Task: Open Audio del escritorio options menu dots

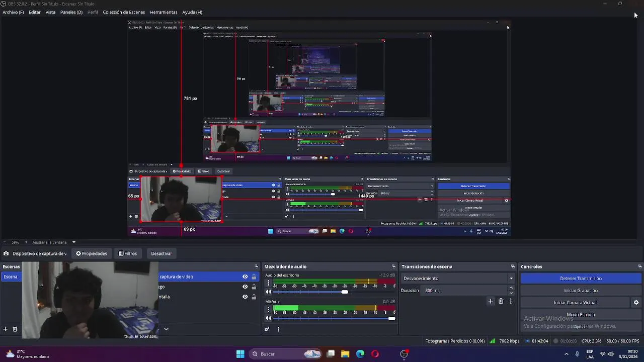Action: [x=268, y=283]
